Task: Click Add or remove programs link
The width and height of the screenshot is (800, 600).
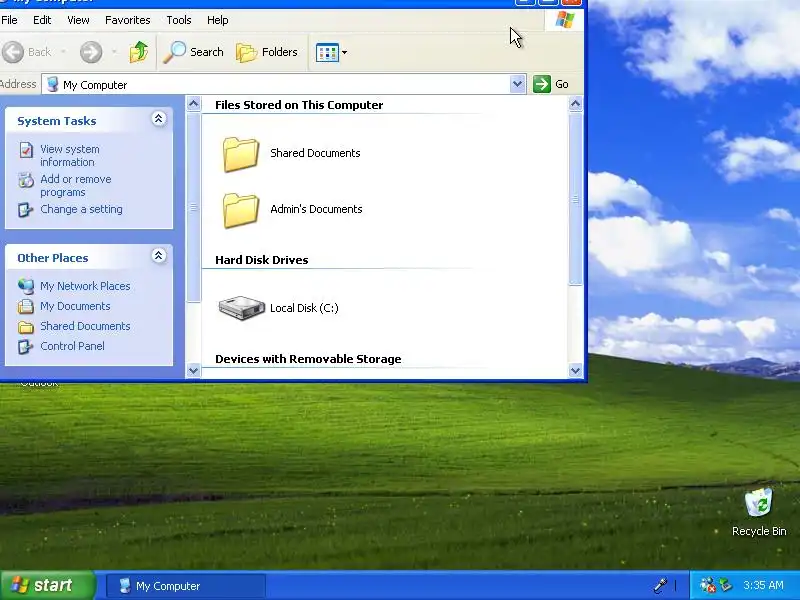Action: 76,186
